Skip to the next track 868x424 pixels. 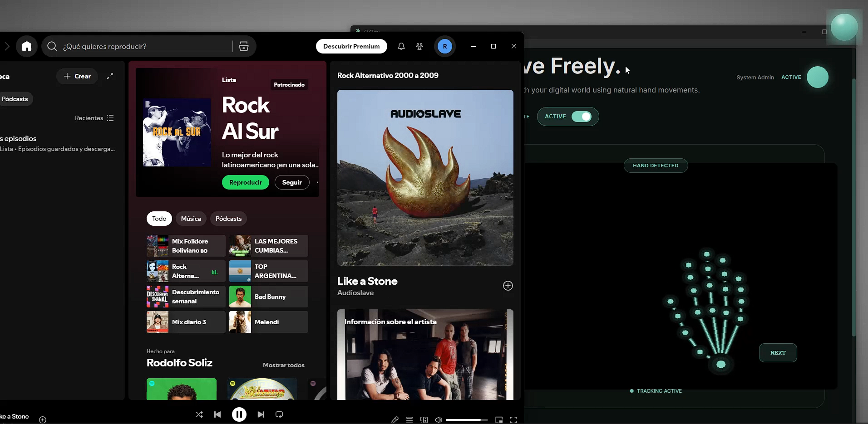click(261, 414)
